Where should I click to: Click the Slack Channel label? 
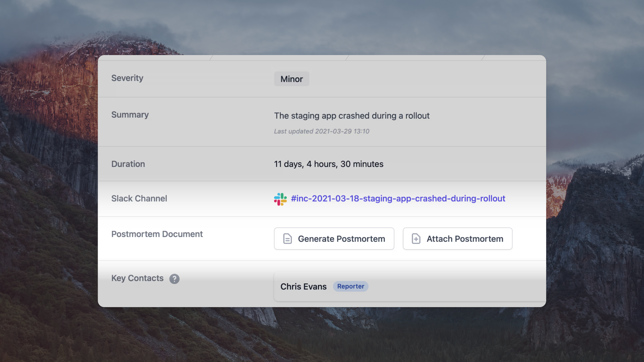point(139,198)
